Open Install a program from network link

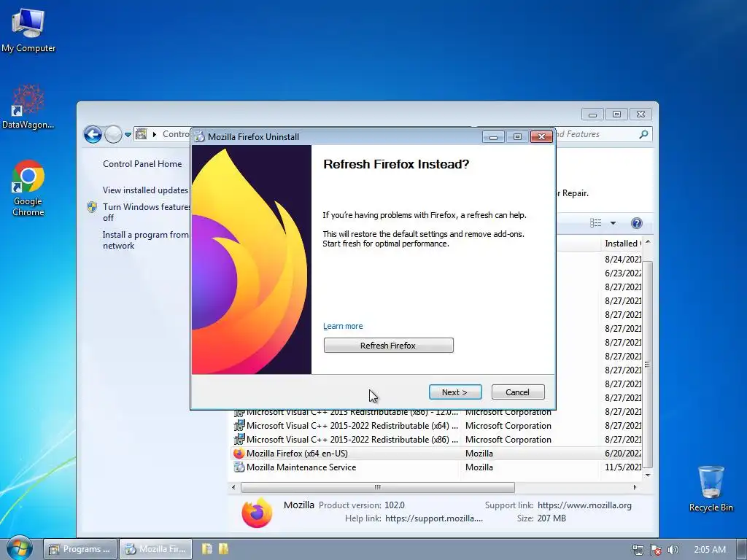pos(145,240)
